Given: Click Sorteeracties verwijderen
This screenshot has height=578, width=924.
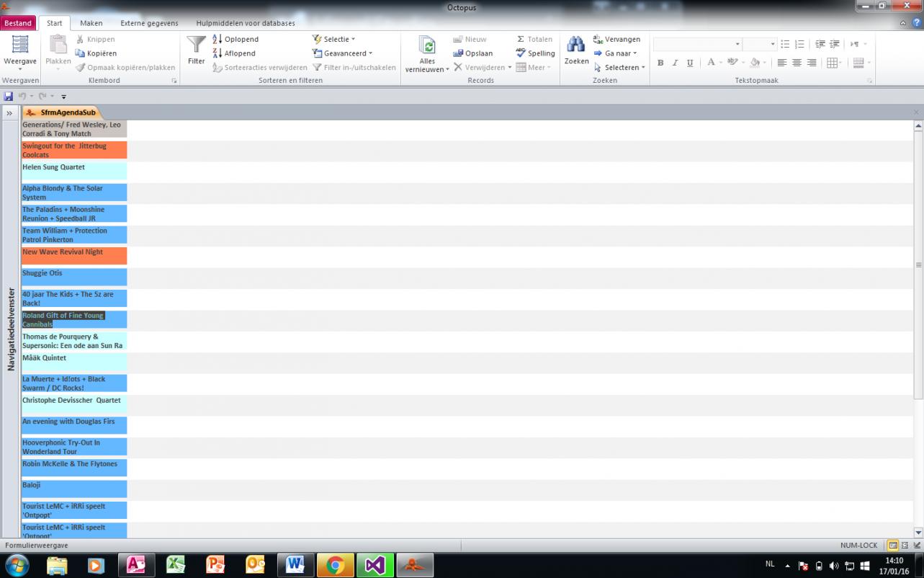Looking at the screenshot, I should click(x=260, y=67).
